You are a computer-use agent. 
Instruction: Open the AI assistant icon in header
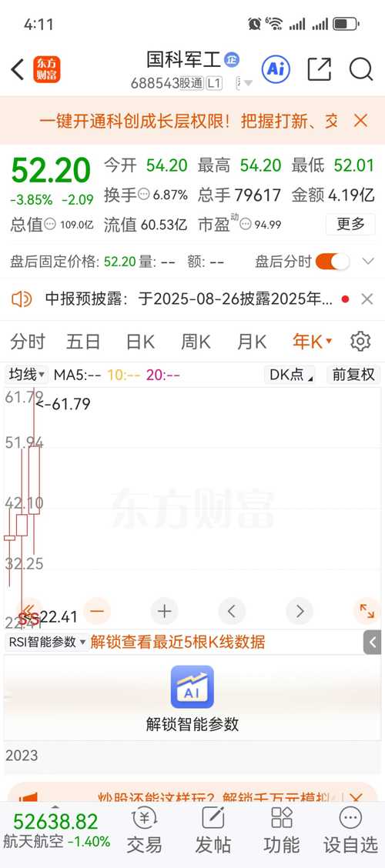[276, 69]
